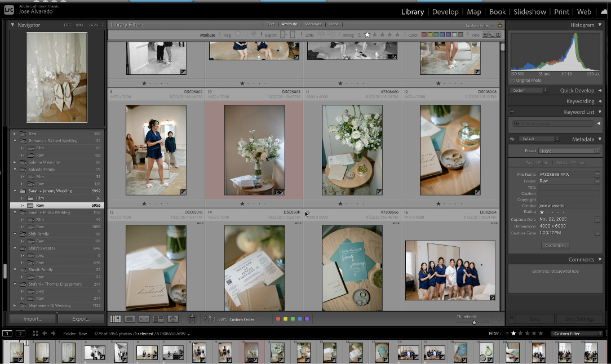This screenshot has height=364, width=611.
Task: Open the Metadata Preset dropdown
Action: pos(569,151)
